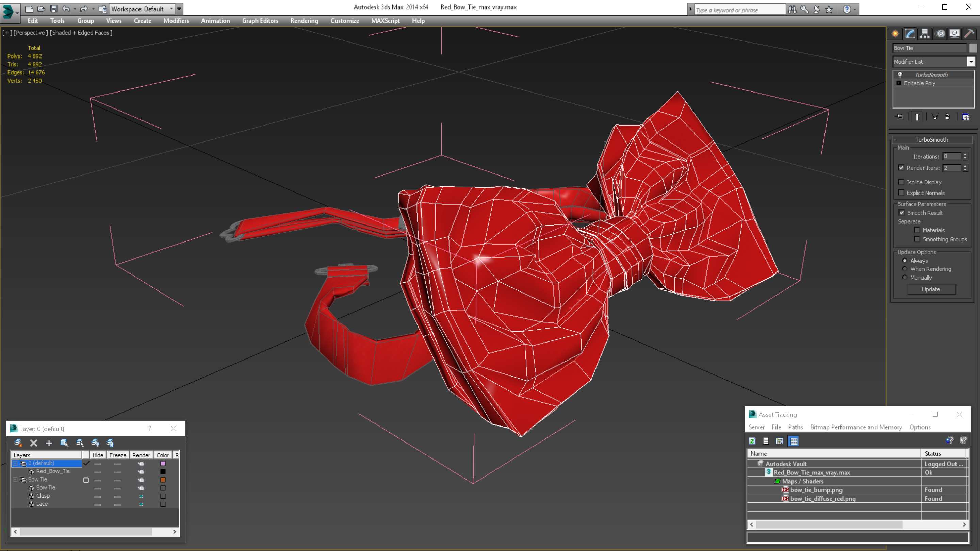Viewport: 980px width, 551px height.
Task: Select the Always update option
Action: (905, 261)
